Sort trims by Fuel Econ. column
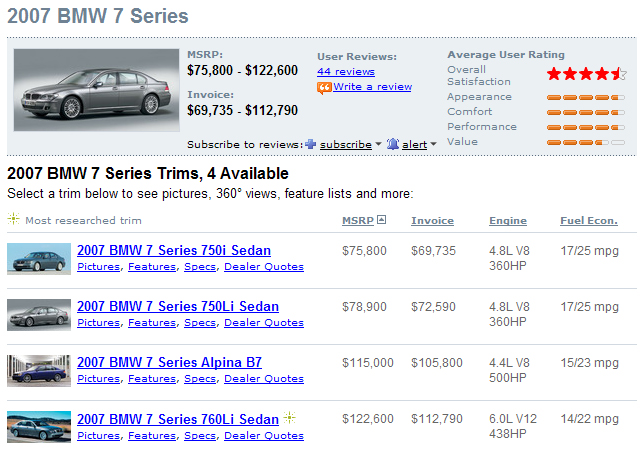Image resolution: width=640 pixels, height=453 pixels. pos(589,220)
